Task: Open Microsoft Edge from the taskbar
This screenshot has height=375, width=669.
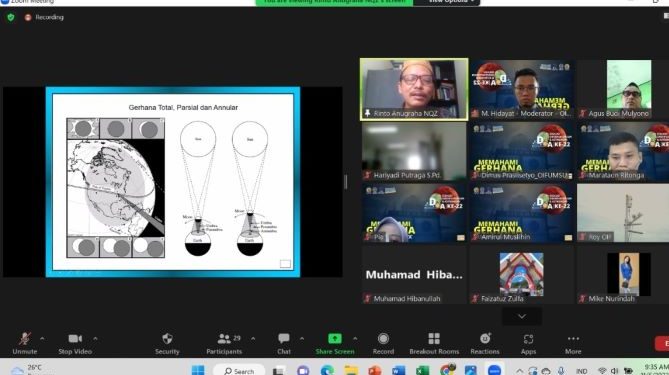Action: point(327,370)
